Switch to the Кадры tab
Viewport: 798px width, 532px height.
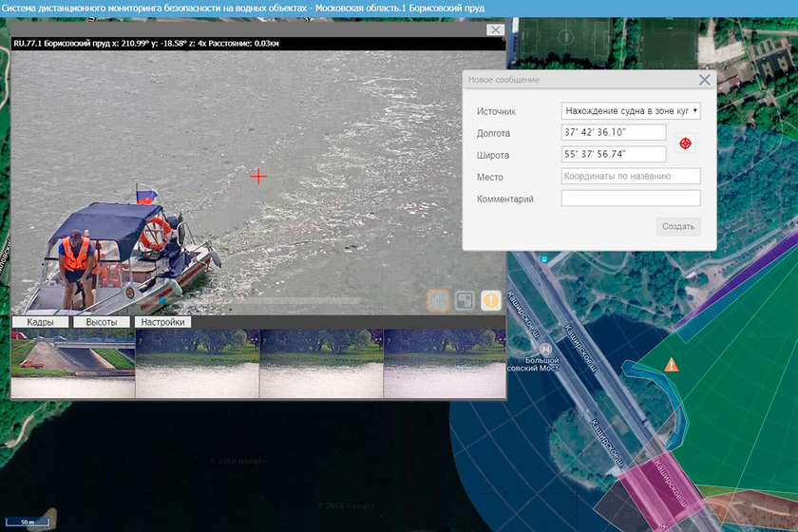click(x=40, y=322)
